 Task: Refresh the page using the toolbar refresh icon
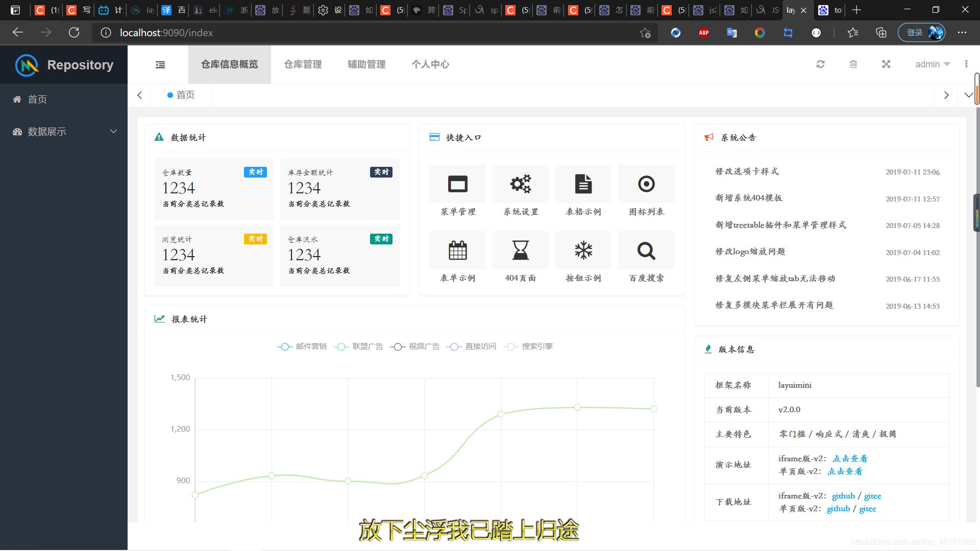tap(820, 64)
